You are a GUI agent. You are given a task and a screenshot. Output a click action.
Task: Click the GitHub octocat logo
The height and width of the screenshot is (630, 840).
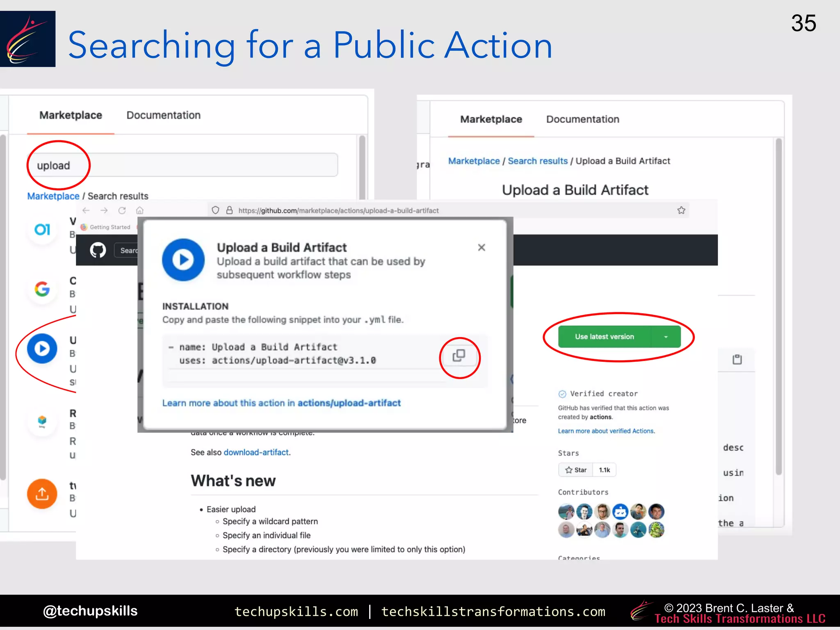coord(98,250)
